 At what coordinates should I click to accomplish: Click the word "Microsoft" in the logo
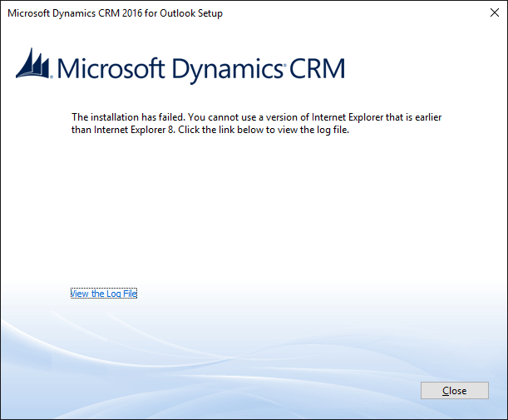pos(110,68)
